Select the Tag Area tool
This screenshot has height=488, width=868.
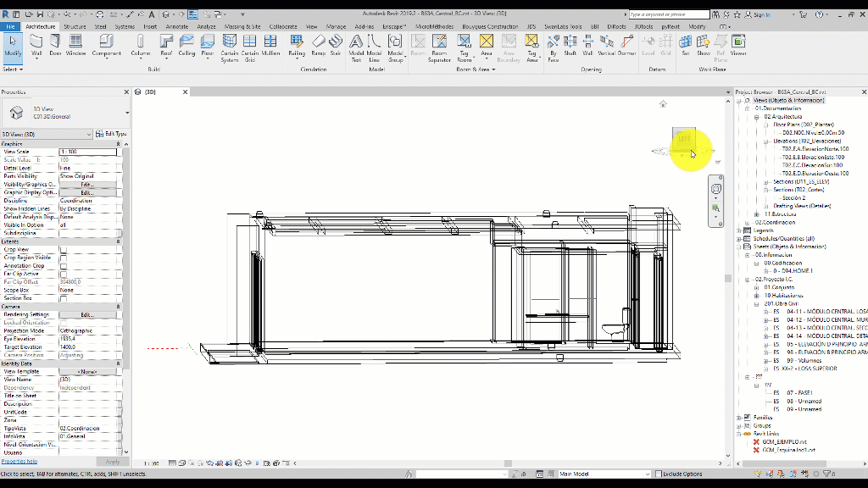click(531, 48)
